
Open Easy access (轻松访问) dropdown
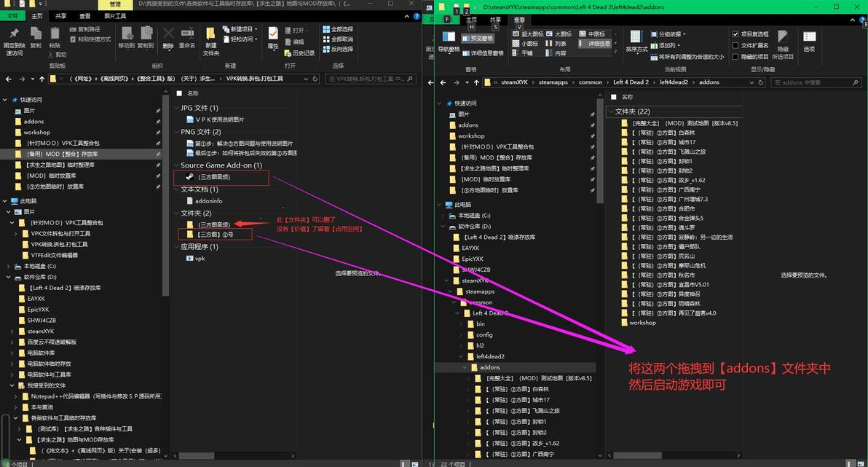240,39
